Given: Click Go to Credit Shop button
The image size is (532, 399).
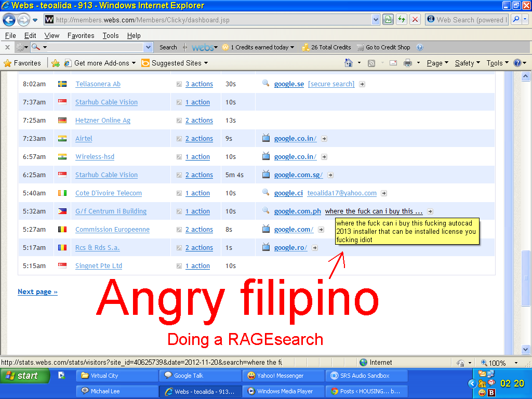Looking at the screenshot, I should pos(384,47).
